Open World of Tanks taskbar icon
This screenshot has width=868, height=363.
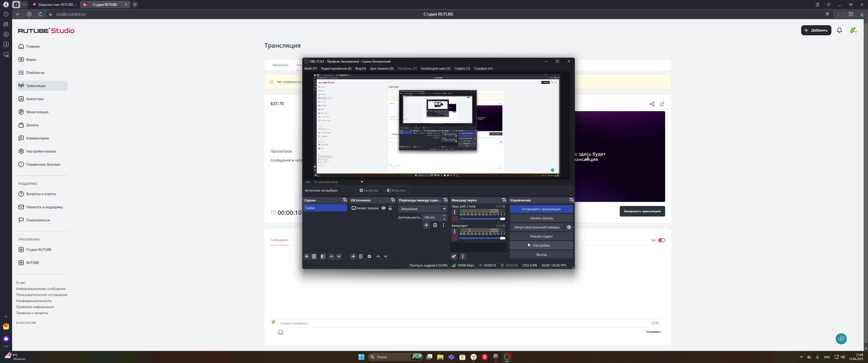pos(495,357)
